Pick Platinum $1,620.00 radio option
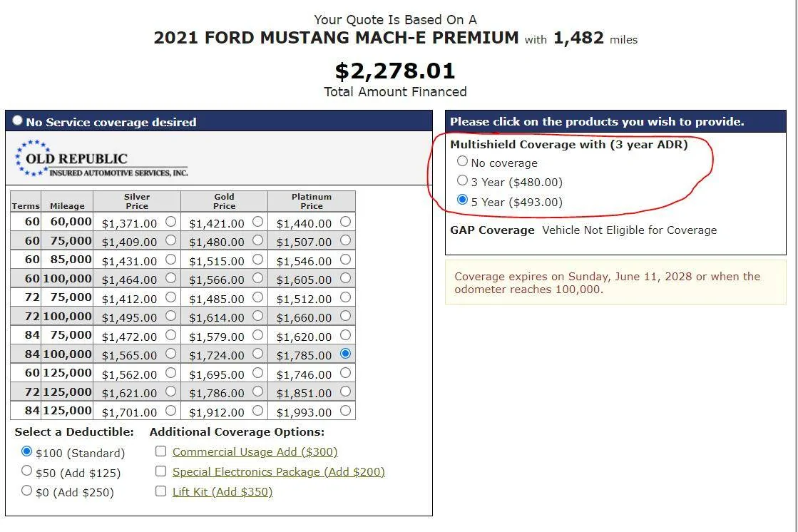 [346, 334]
